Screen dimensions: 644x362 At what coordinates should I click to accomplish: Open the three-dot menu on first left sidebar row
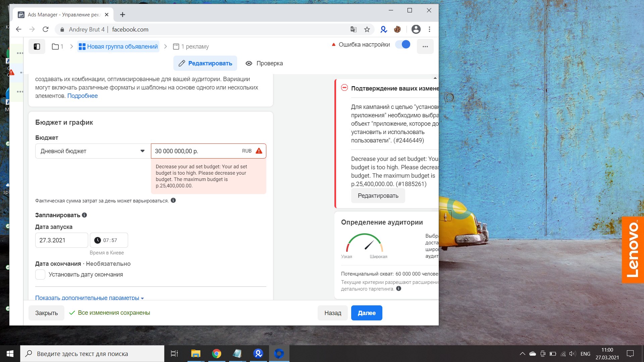(x=20, y=53)
